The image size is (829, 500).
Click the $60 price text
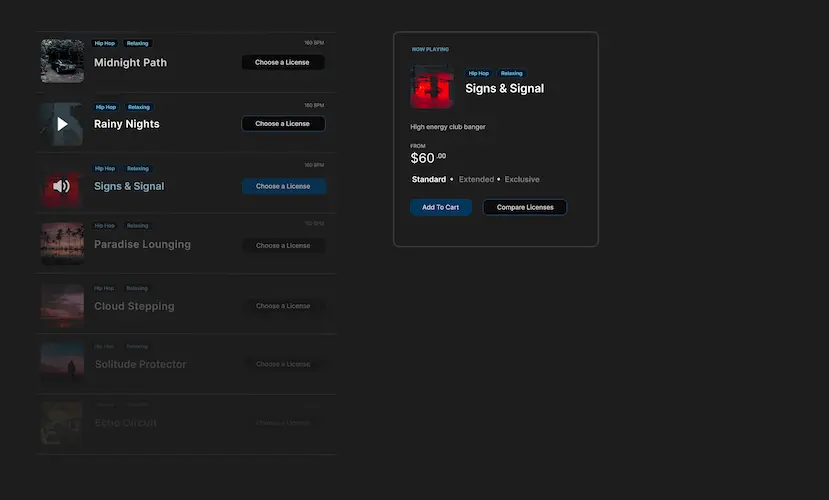[428, 158]
